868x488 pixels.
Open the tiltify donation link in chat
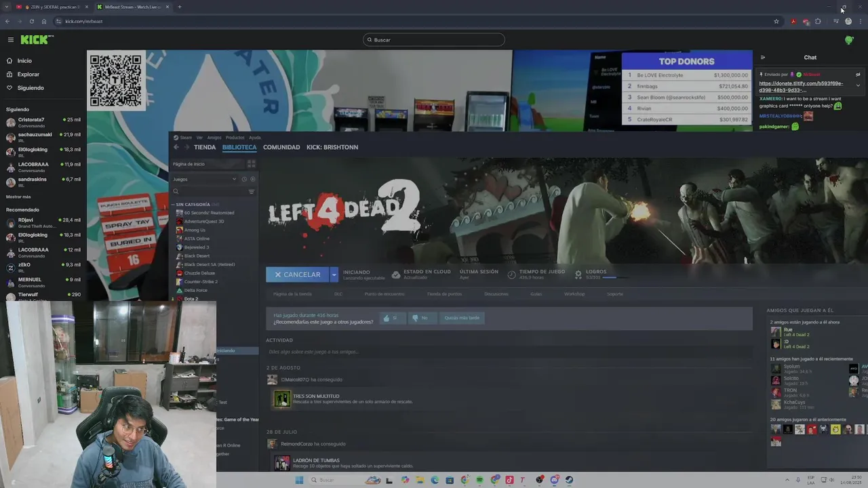(801, 87)
